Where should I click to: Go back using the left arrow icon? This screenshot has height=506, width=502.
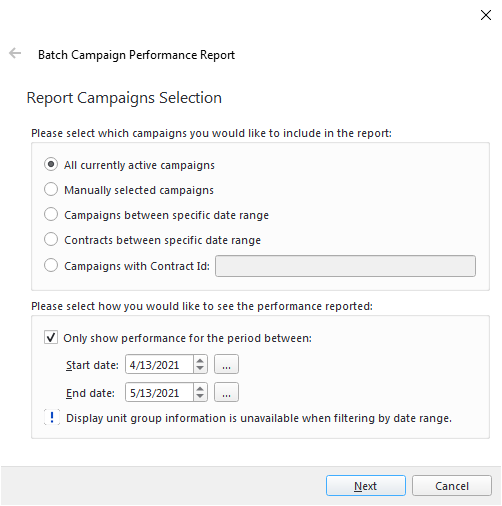point(15,53)
